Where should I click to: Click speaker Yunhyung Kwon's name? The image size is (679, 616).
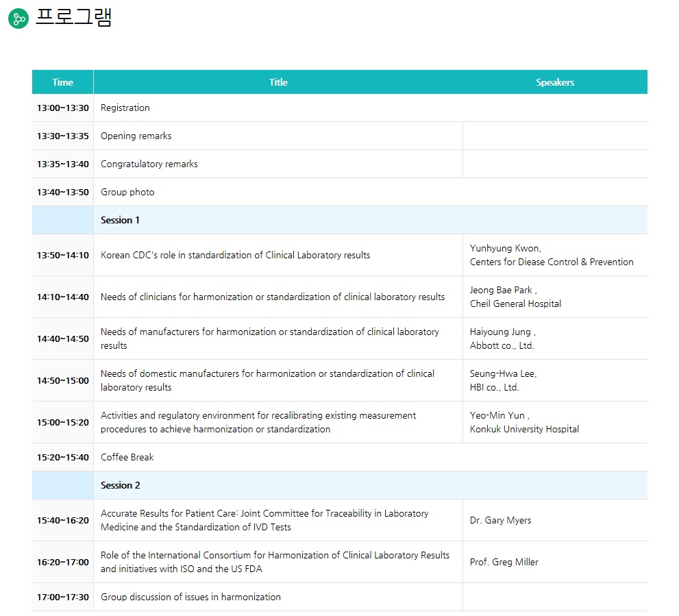(505, 249)
